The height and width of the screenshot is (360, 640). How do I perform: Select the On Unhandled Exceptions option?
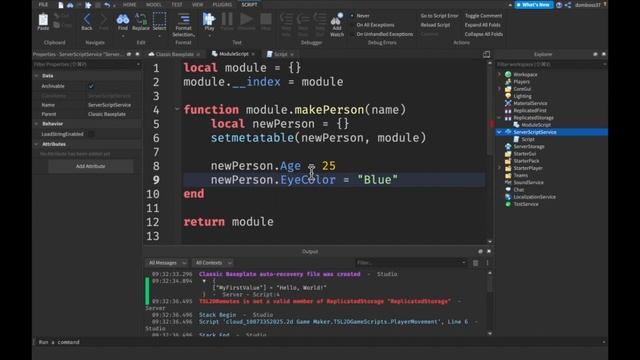tap(381, 34)
